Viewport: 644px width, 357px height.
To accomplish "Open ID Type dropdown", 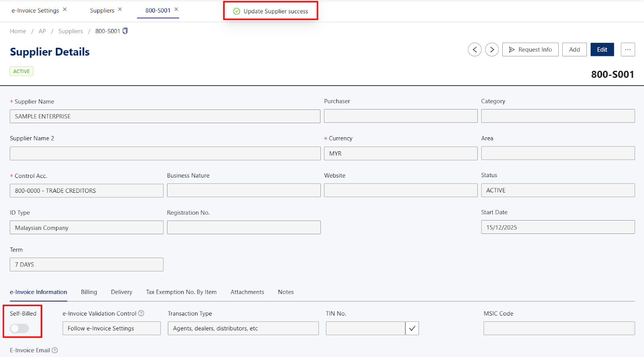I will coord(87,227).
